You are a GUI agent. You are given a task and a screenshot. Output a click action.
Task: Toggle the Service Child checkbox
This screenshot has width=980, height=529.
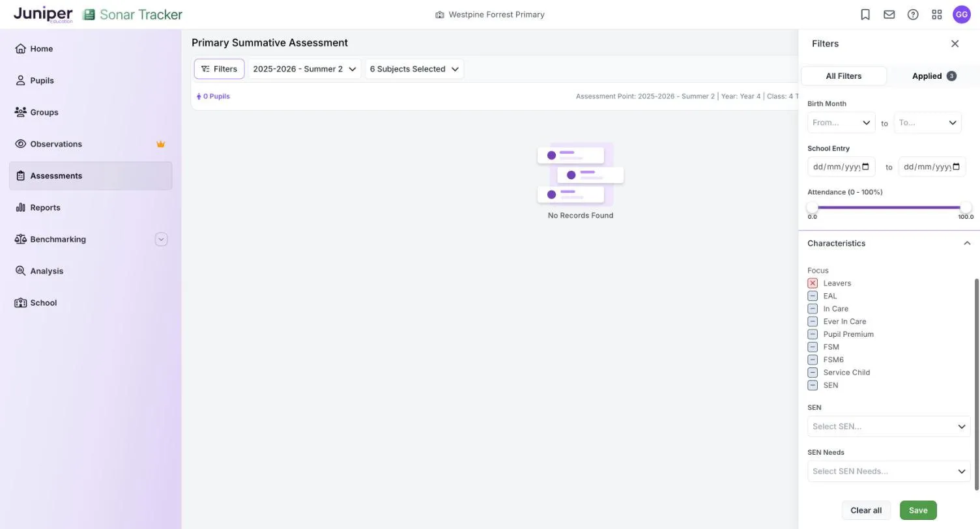pos(813,373)
